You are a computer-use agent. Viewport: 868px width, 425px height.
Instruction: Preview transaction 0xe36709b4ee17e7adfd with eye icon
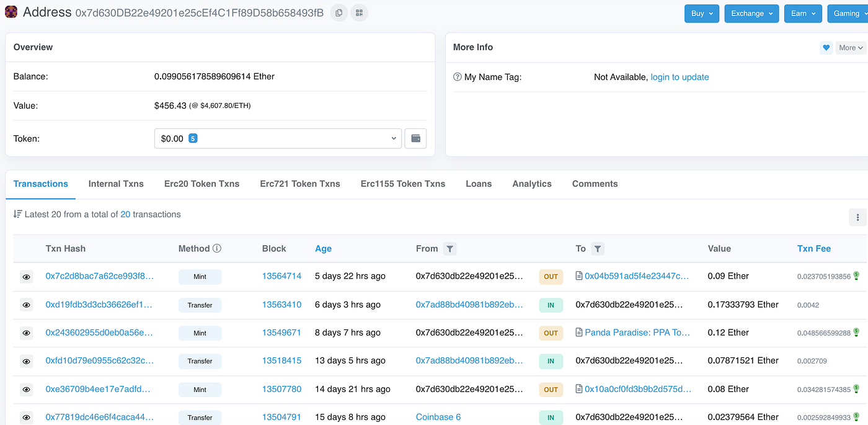pos(26,390)
